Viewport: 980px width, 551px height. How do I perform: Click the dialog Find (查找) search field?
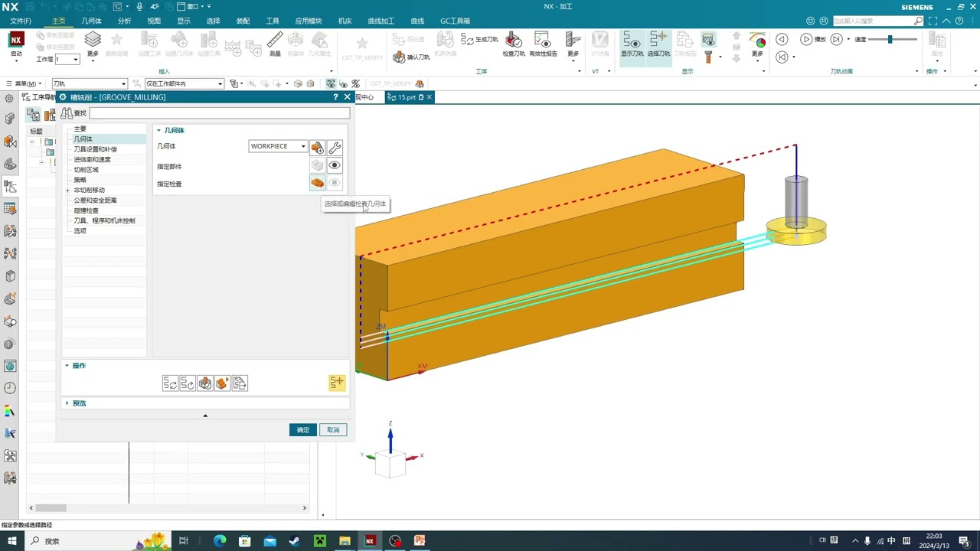pos(219,113)
